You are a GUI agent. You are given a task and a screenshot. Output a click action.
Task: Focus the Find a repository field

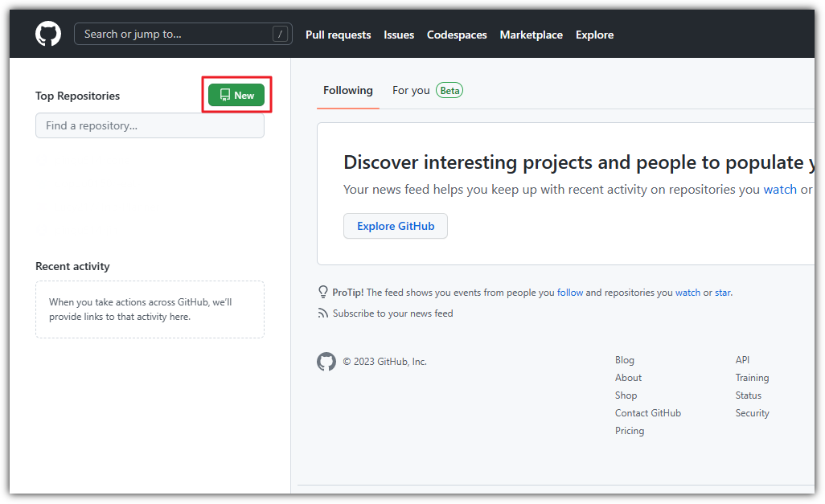point(150,125)
